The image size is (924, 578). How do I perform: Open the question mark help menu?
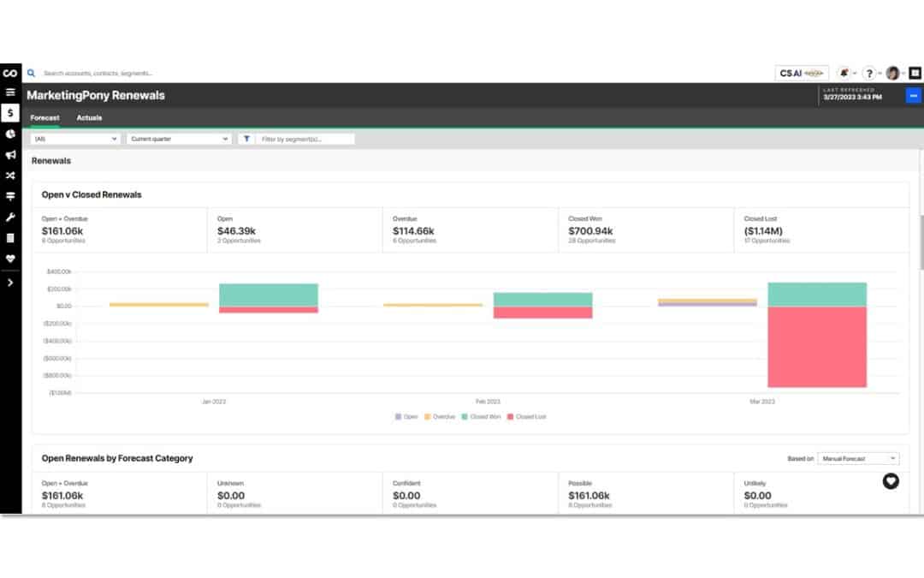click(868, 74)
